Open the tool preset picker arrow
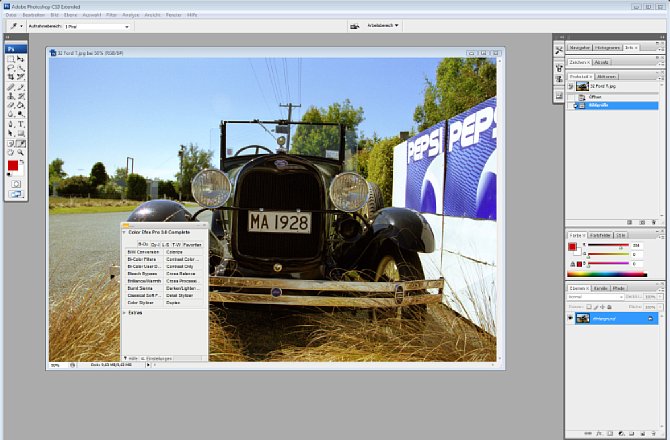Screen dimensions: 670x440 coord(21,26)
